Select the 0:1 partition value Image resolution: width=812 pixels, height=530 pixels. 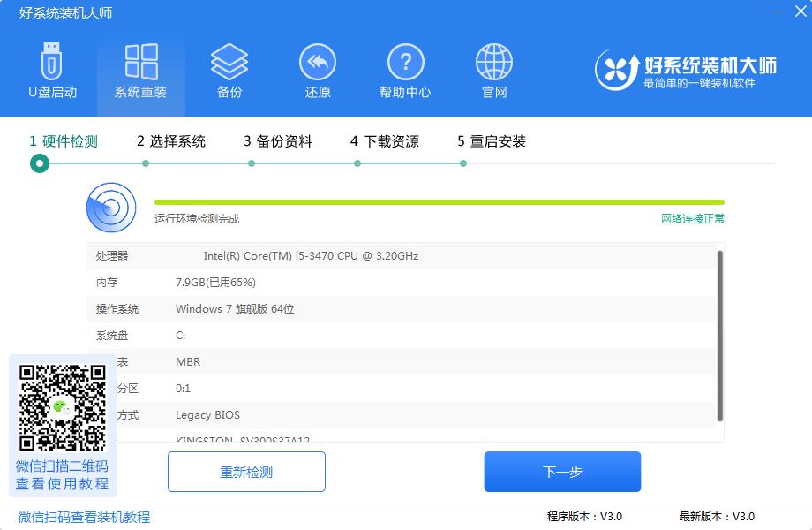(x=183, y=389)
